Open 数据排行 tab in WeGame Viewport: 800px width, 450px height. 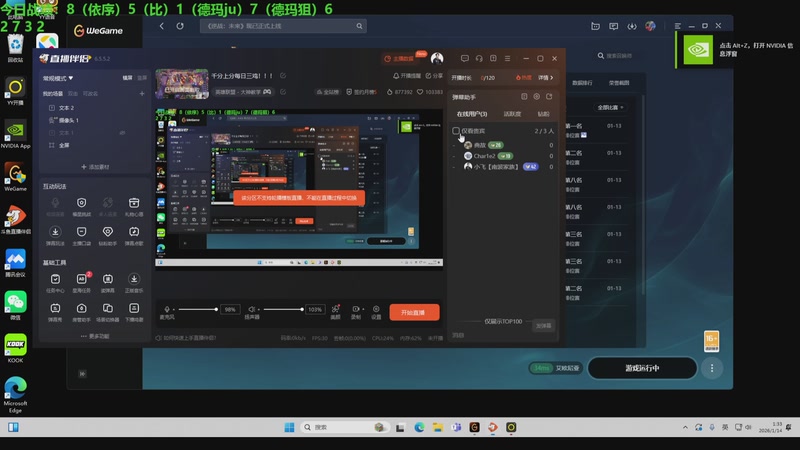582,83
